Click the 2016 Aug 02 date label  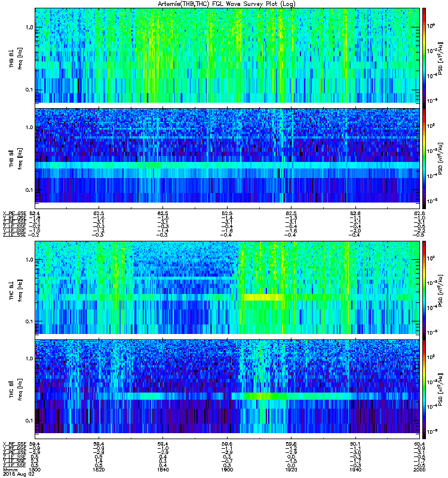[x=19, y=474]
